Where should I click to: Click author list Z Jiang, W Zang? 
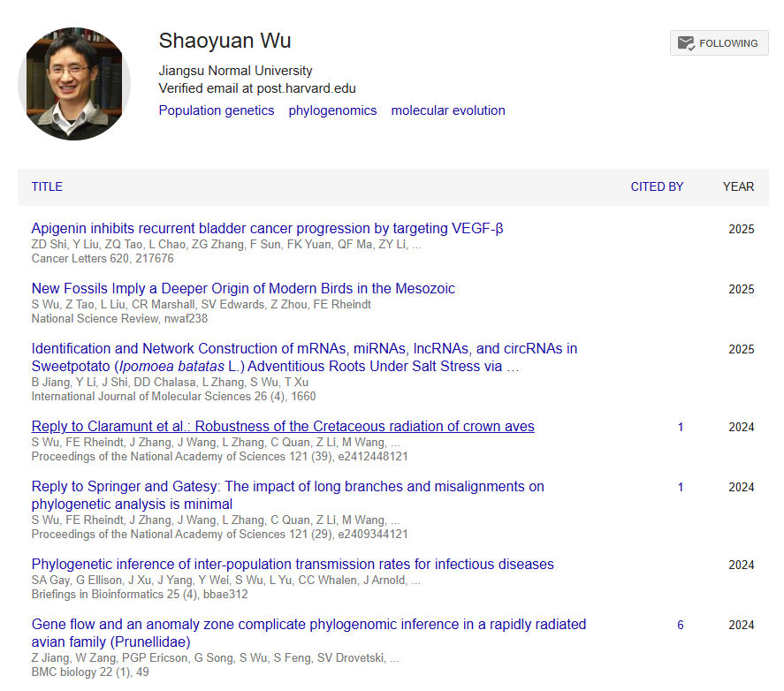pos(215,658)
